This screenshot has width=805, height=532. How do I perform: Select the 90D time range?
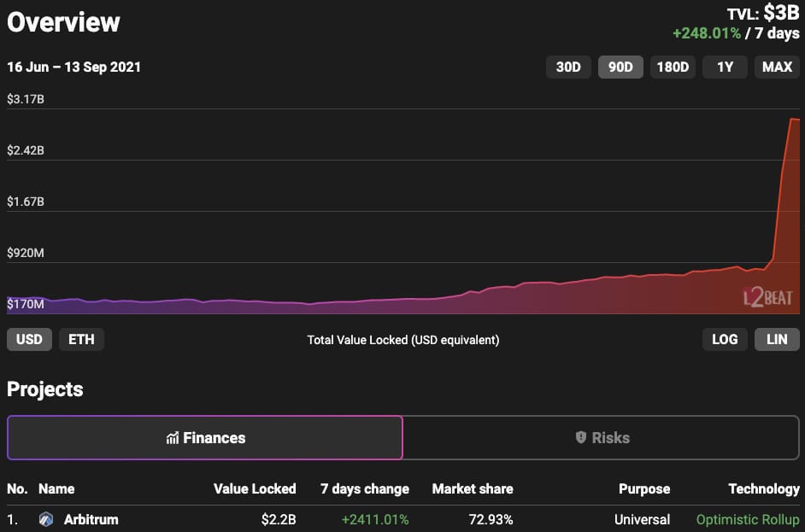pyautogui.click(x=620, y=67)
